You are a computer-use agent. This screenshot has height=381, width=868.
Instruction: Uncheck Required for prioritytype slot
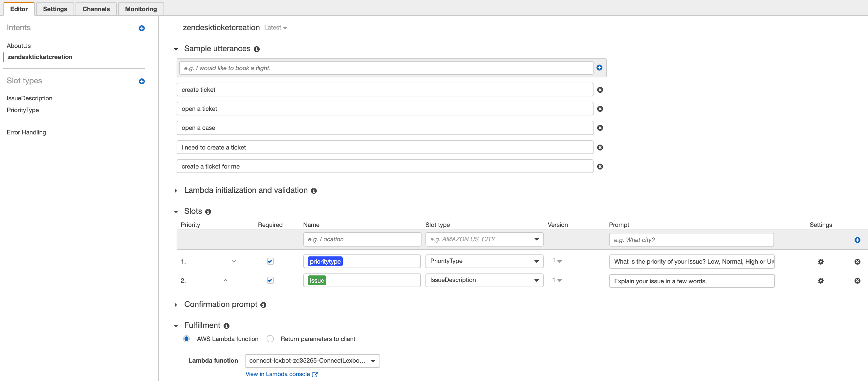pos(270,262)
